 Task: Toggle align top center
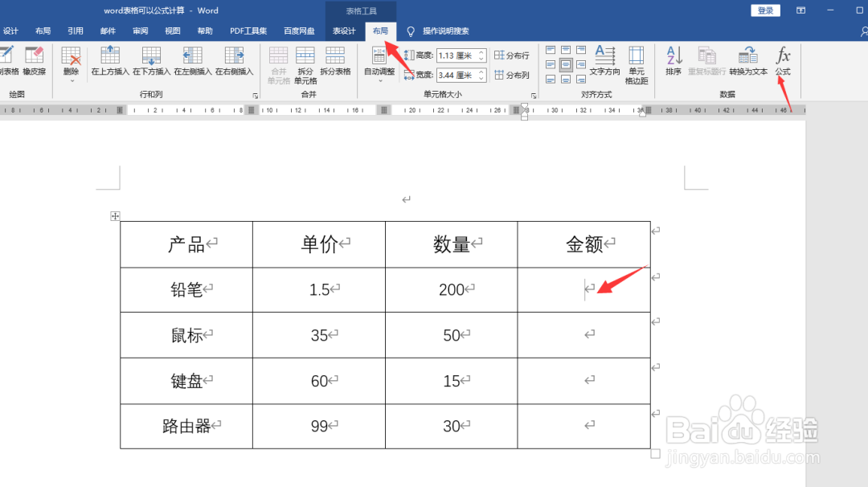(565, 50)
